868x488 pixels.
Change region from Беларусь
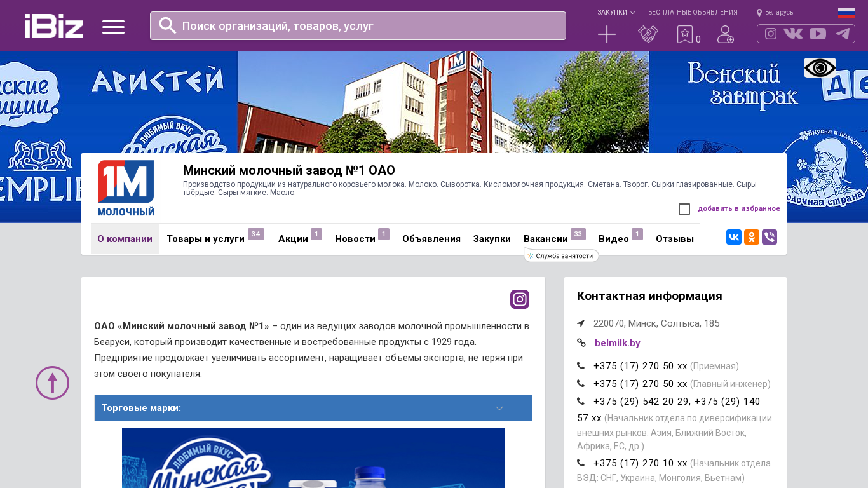coord(775,13)
